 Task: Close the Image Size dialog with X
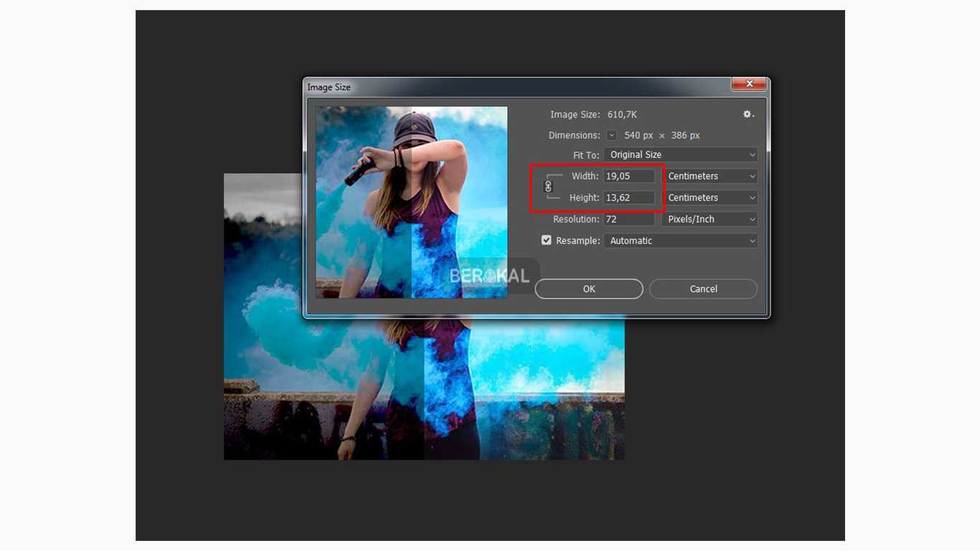point(748,85)
